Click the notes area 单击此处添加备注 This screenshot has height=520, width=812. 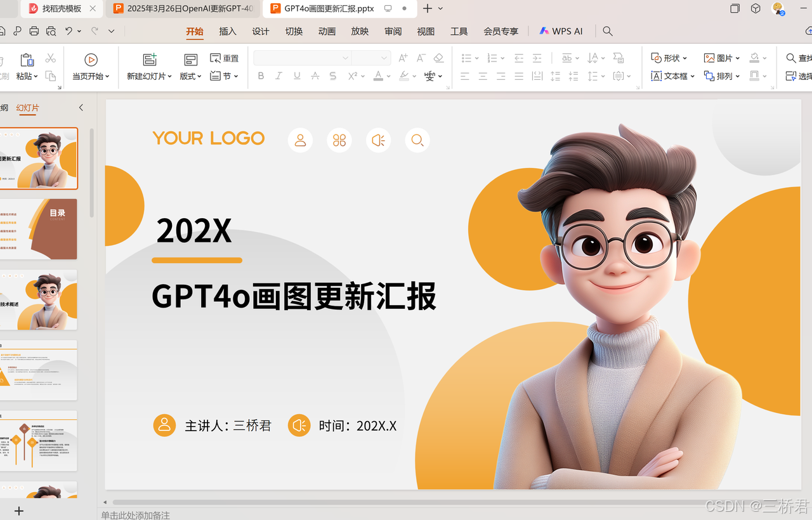pyautogui.click(x=135, y=515)
